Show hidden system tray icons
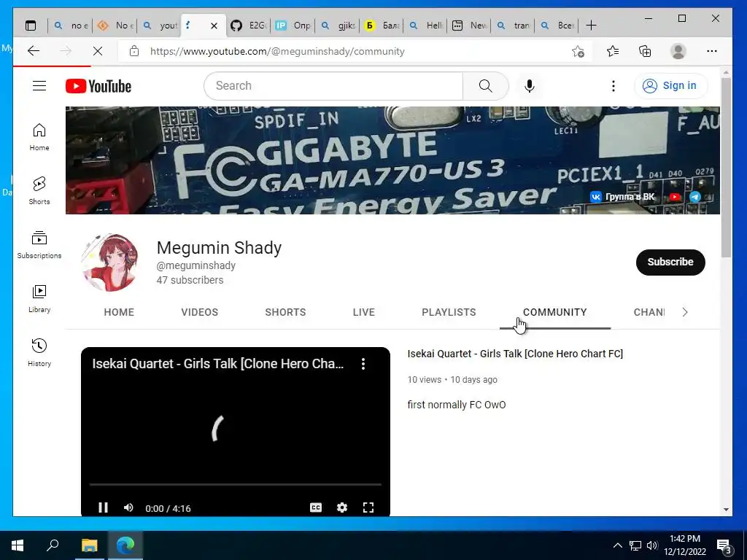747x560 pixels. [x=617, y=545]
